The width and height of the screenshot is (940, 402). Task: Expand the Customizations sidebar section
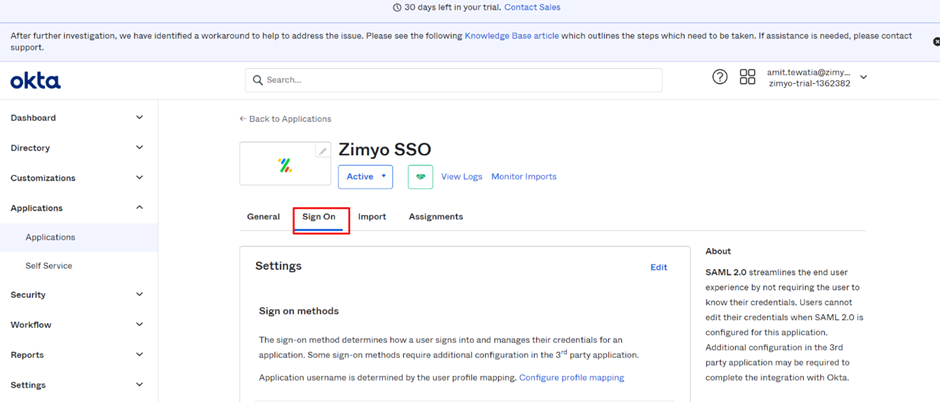tap(79, 178)
